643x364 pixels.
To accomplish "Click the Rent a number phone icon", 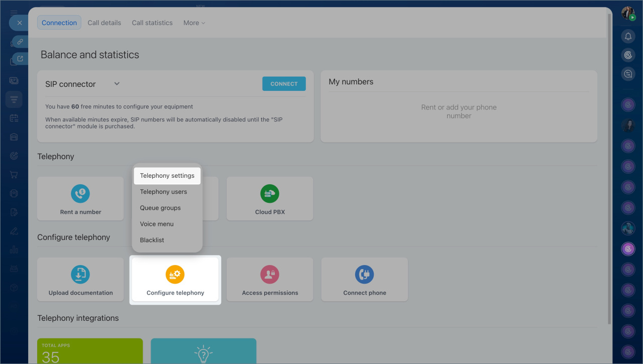I will [80, 194].
